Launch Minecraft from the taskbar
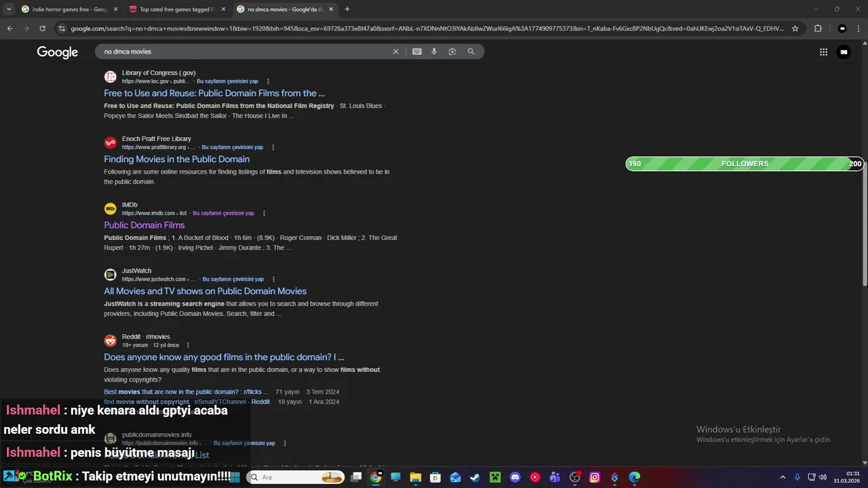The height and width of the screenshot is (488, 868). [495, 477]
